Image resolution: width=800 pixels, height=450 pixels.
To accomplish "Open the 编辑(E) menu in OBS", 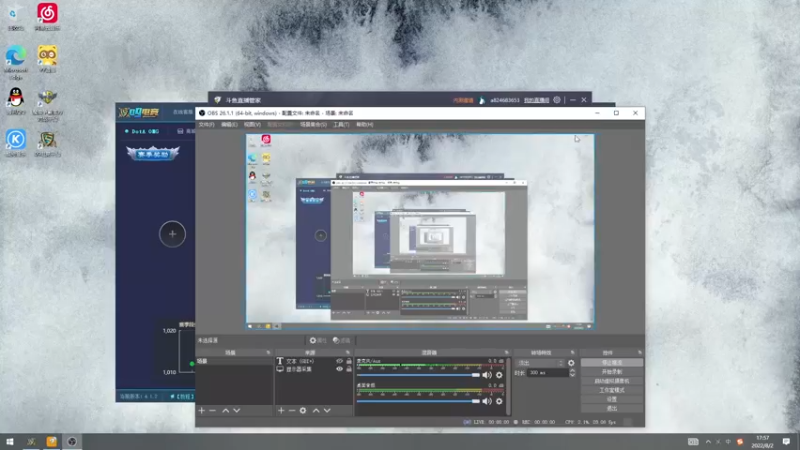I will pos(229,124).
